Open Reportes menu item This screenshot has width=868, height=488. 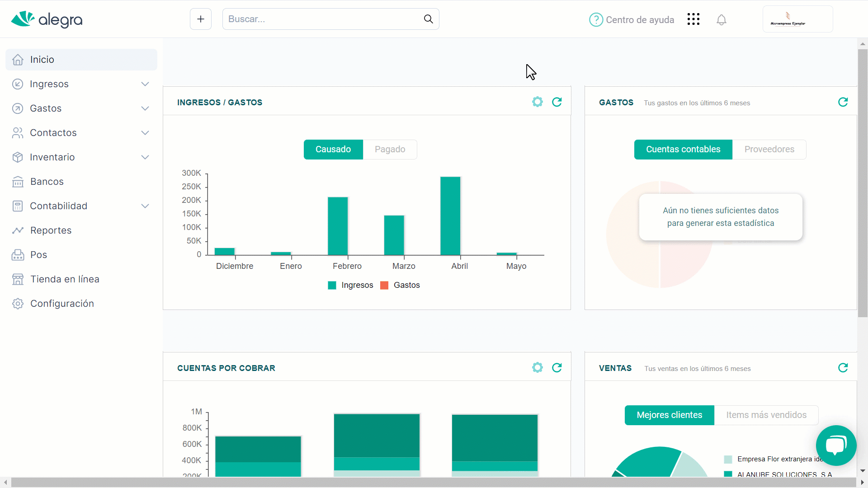point(81,230)
